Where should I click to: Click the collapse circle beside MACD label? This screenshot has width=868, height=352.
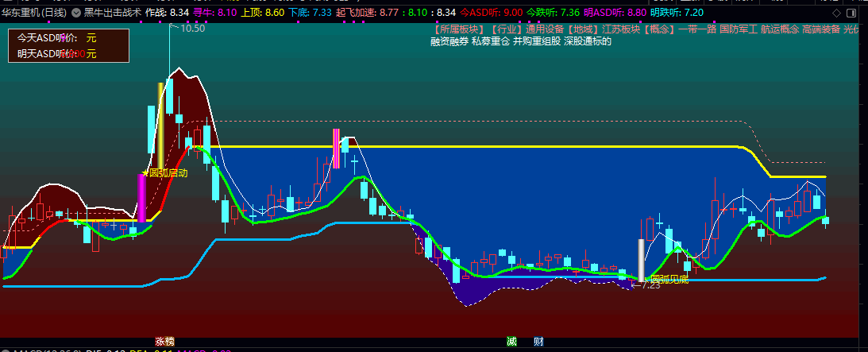(6, 351)
